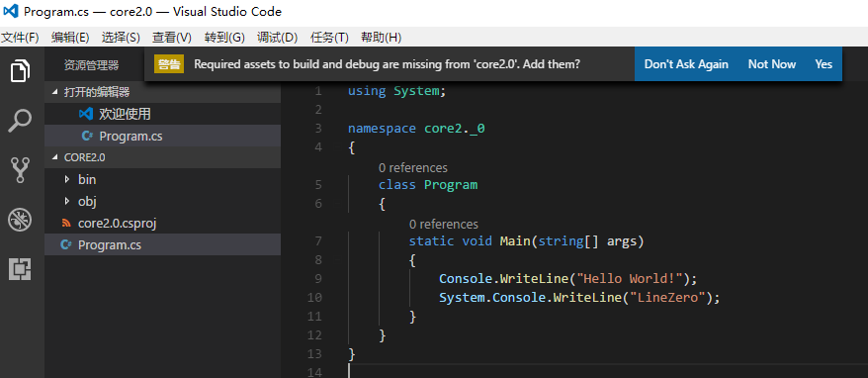
Task: Click Don't Ask Again button
Action: pyautogui.click(x=686, y=64)
